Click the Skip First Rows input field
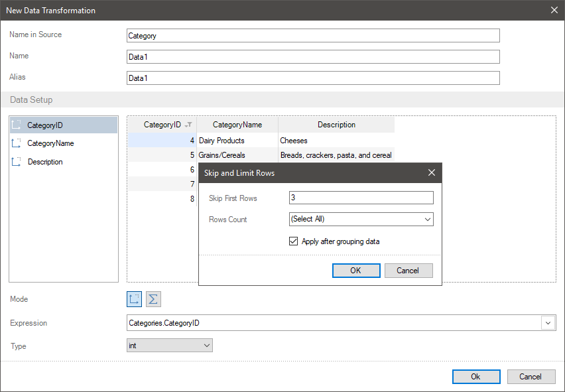Image resolution: width=565 pixels, height=392 pixels. [x=361, y=198]
